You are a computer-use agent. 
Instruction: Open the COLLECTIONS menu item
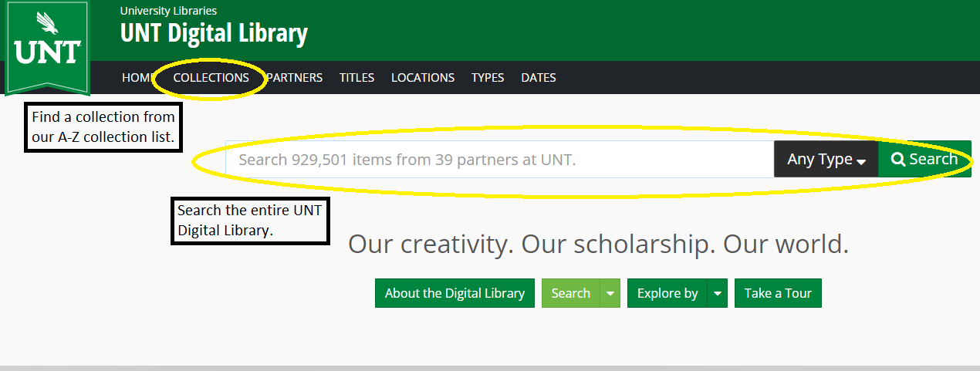coord(211,78)
